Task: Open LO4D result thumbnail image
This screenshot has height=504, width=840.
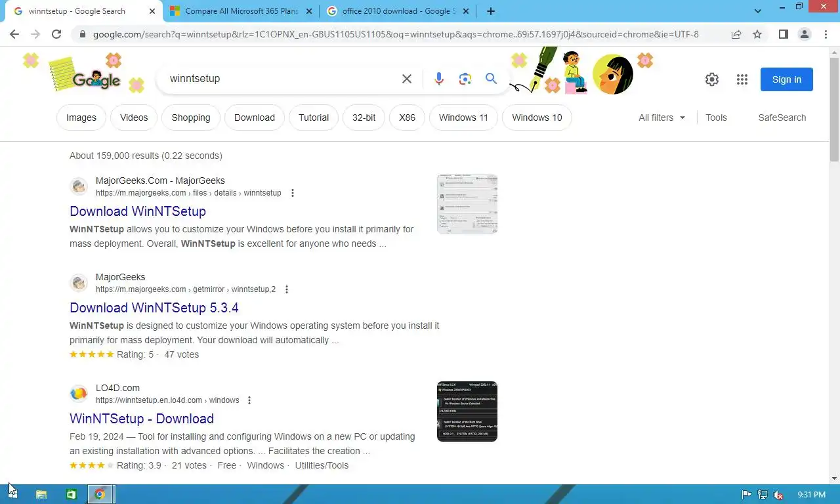Action: pyautogui.click(x=467, y=411)
